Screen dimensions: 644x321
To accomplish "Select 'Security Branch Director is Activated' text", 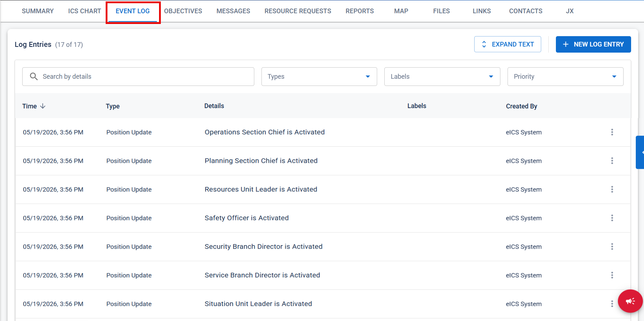I will [x=264, y=247].
